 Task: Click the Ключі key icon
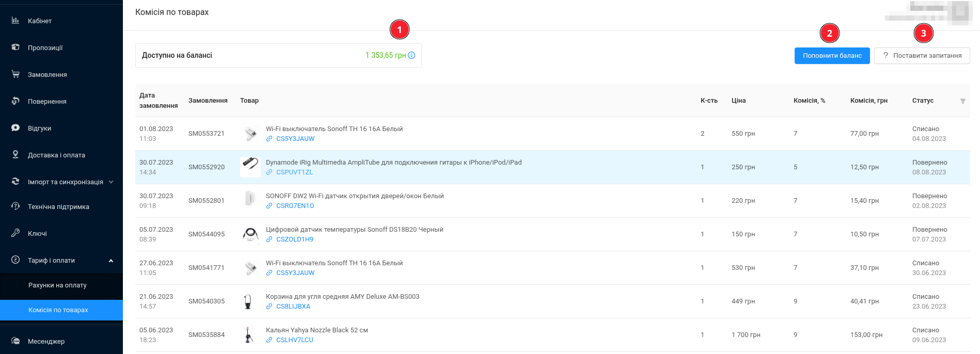[x=15, y=233]
